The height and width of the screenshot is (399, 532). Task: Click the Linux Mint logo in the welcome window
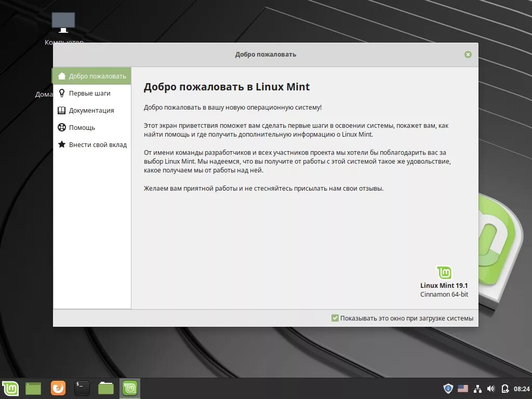pos(444,272)
